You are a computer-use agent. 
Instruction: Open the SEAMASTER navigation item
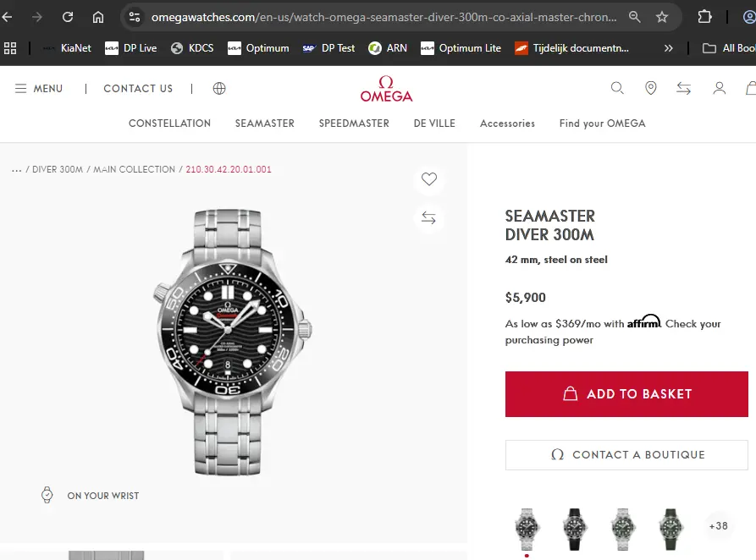click(264, 124)
